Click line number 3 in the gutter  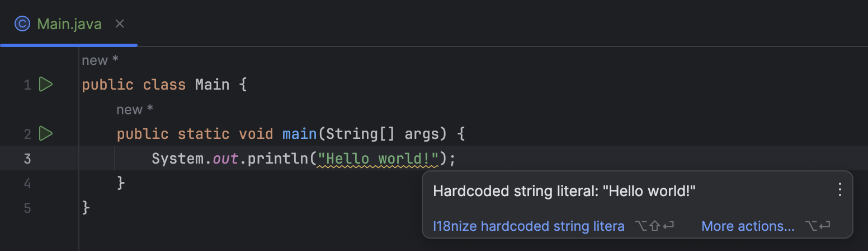(x=27, y=159)
